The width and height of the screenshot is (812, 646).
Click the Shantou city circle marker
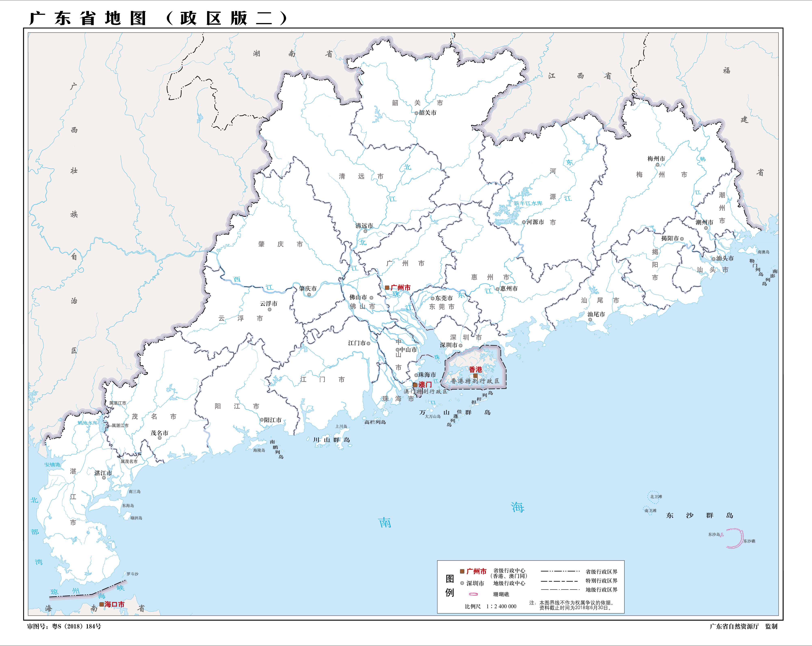[713, 259]
